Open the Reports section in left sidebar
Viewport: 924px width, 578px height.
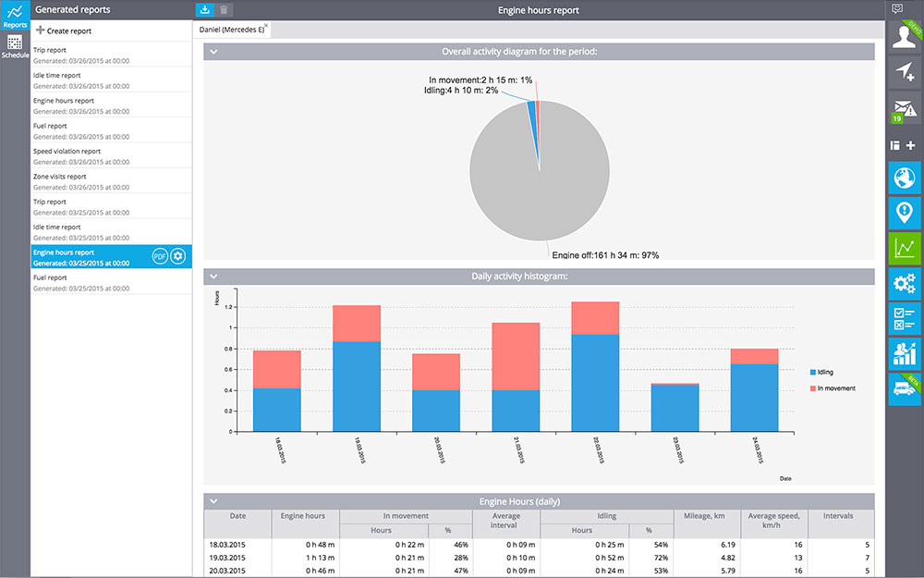15,16
